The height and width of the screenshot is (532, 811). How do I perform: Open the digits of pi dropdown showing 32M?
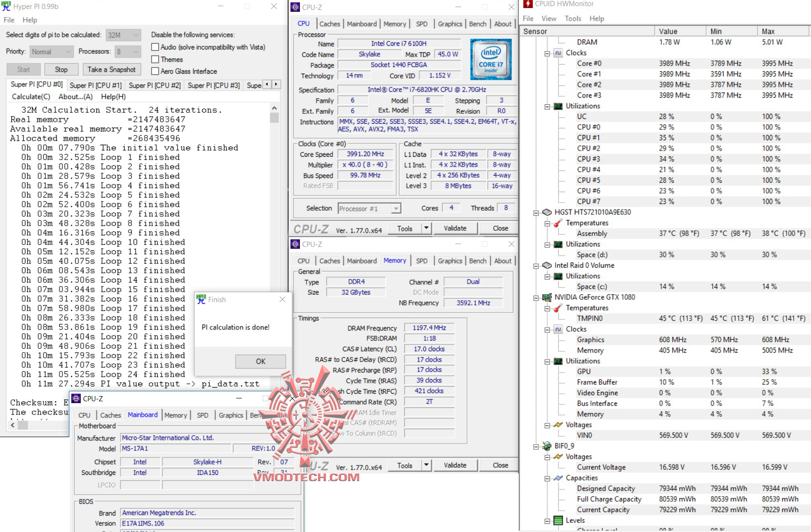click(136, 34)
